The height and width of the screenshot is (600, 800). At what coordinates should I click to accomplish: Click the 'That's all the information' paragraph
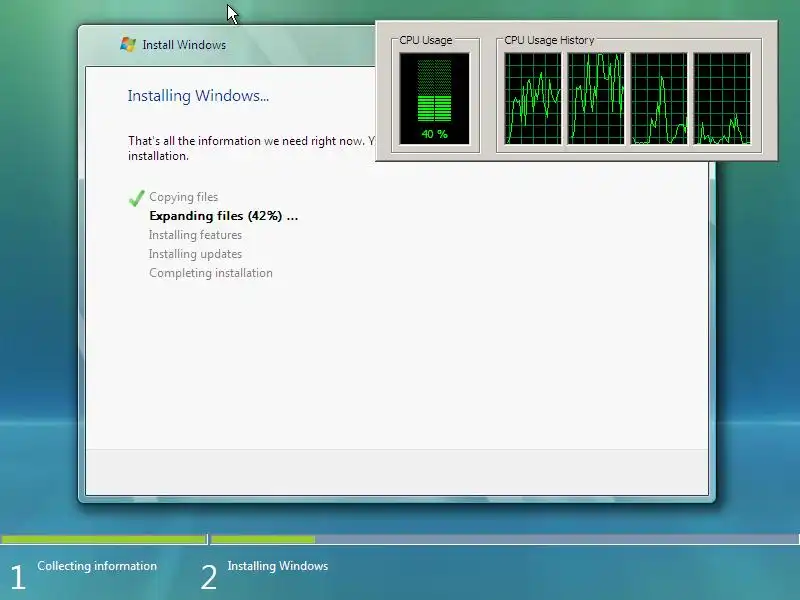coord(251,148)
